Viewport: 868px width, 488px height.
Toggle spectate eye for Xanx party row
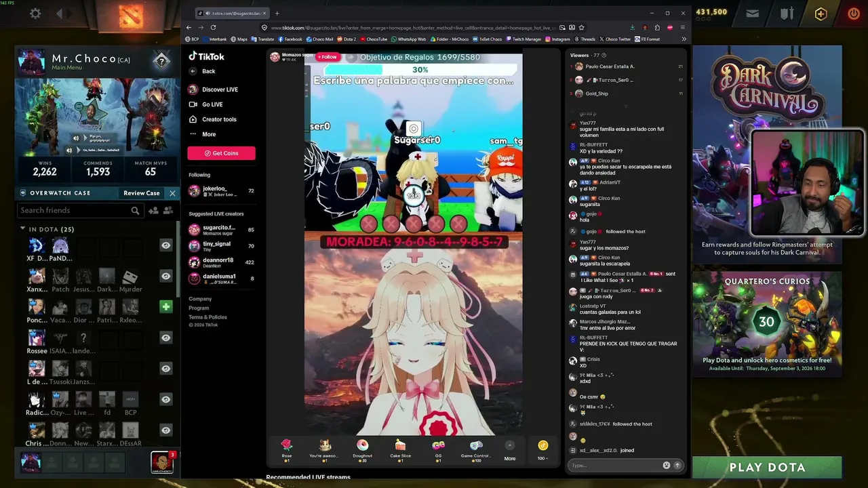coord(165,276)
